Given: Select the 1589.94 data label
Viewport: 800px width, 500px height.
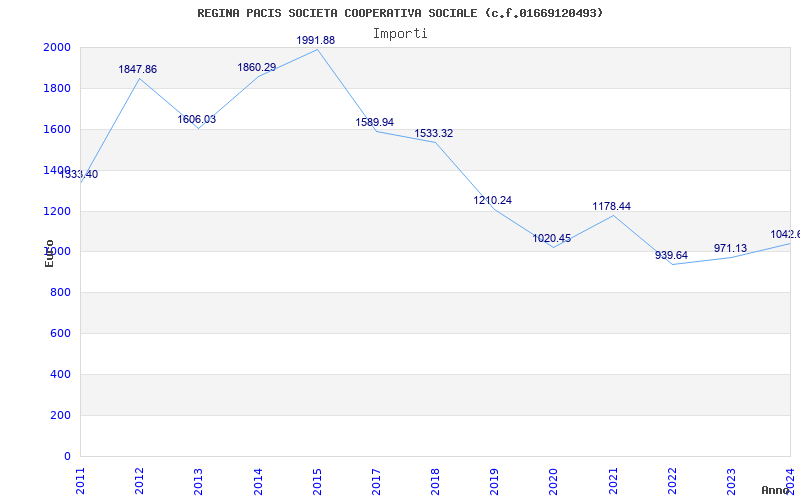Looking at the screenshot, I should (x=374, y=122).
